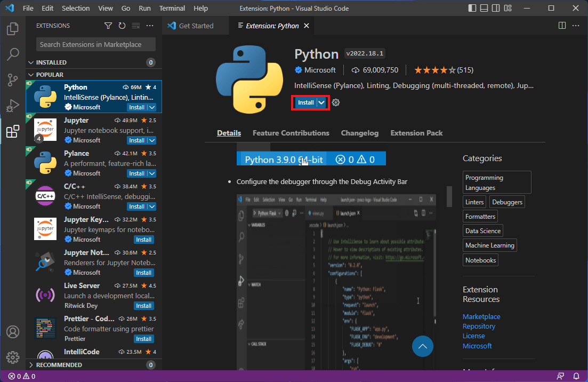This screenshot has height=382, width=588.
Task: Open the Terminal menu
Action: click(172, 8)
